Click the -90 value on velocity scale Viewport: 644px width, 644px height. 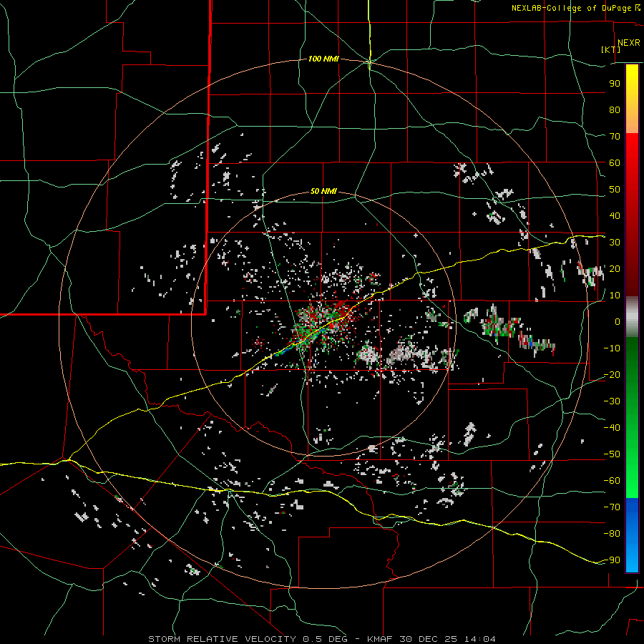pos(612,560)
